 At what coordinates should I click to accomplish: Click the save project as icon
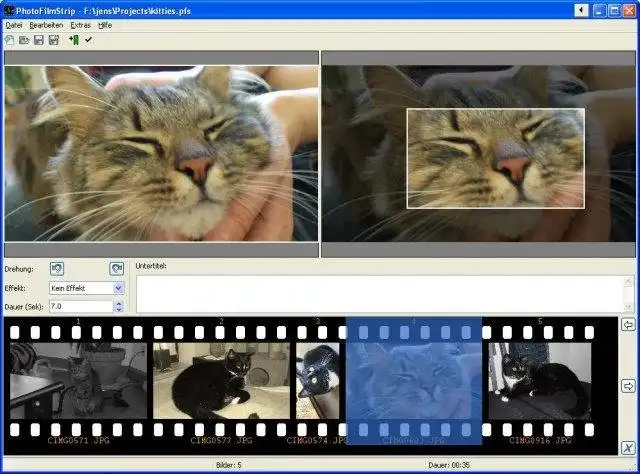54,40
